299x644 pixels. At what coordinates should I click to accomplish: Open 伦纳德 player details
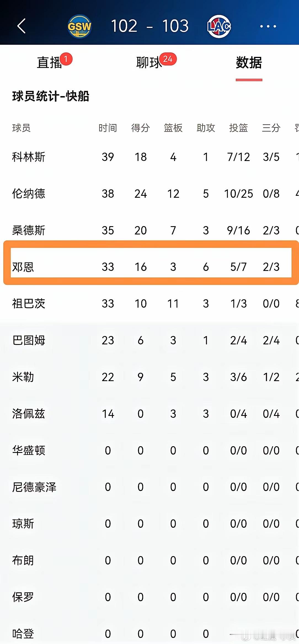point(29,194)
